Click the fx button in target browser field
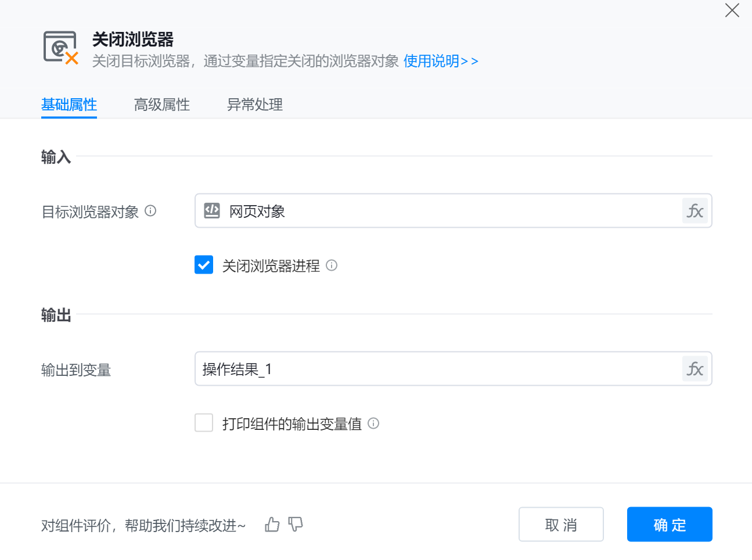This screenshot has height=560, width=752. point(695,211)
